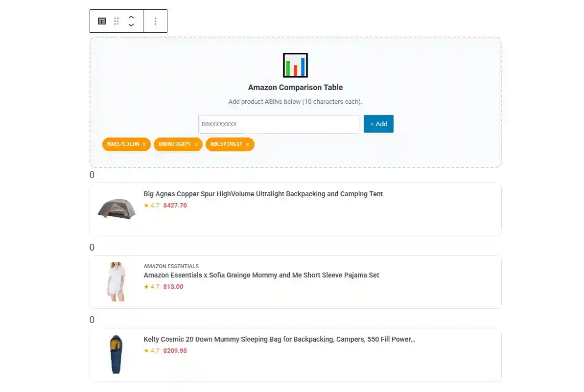Viewport: 584px width, 392px height.
Task: Open the Amazon Essentials pajama set title
Action: click(x=261, y=275)
